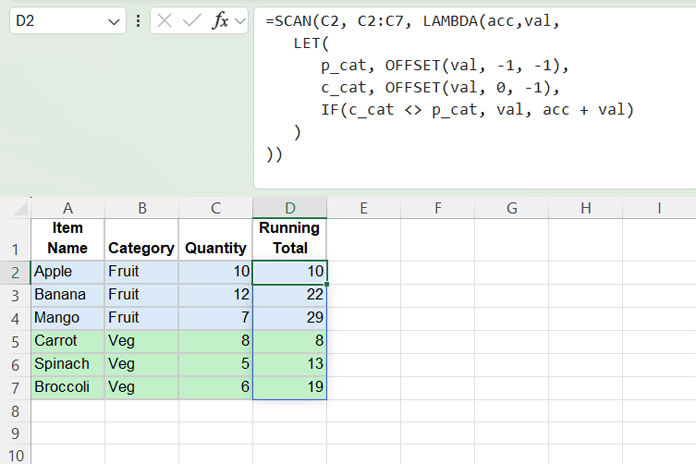Select column C header
Screen dimensions: 696x464
(x=216, y=208)
